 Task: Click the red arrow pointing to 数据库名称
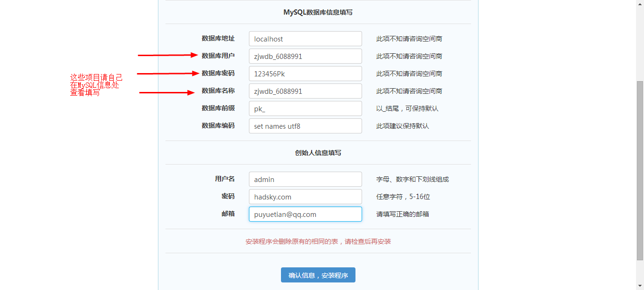(167, 92)
